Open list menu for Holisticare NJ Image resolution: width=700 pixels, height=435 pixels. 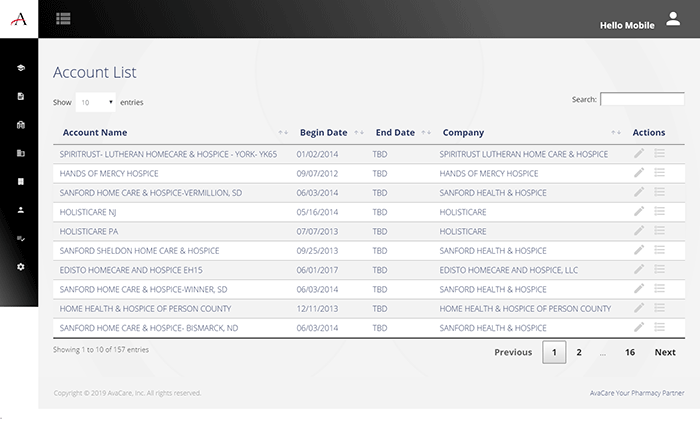(659, 211)
